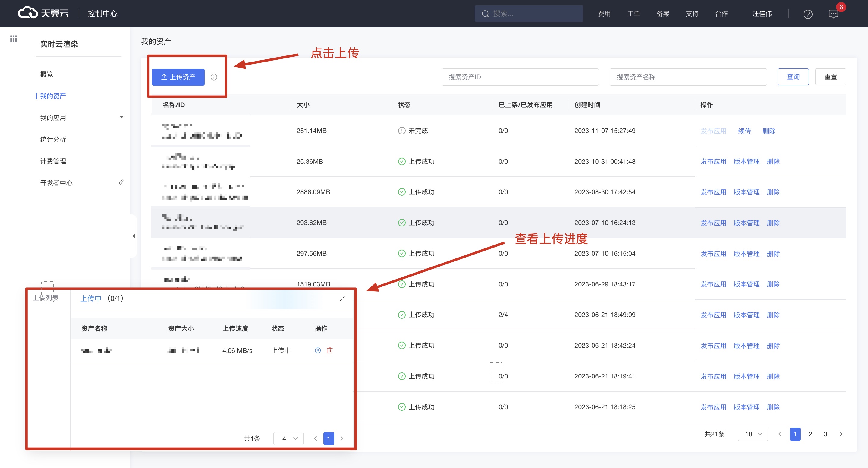Viewport: 868px width, 468px height.
Task: Minimize the upload list panel
Action: [342, 299]
